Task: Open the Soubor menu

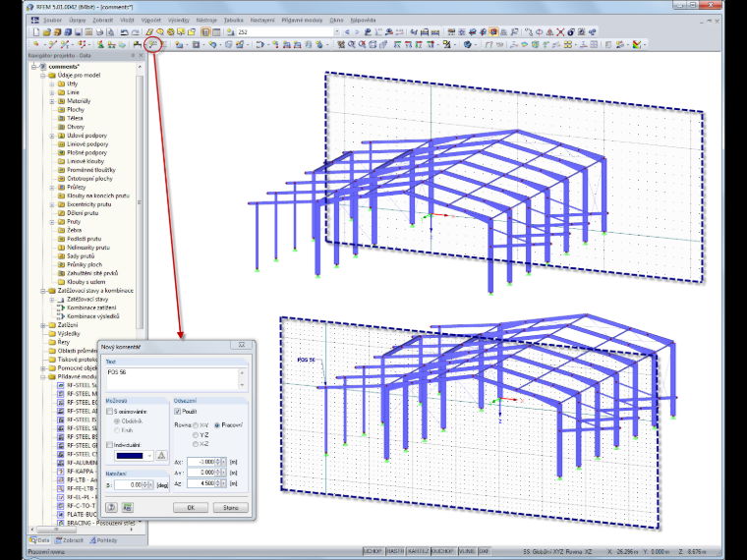Action: (52, 20)
